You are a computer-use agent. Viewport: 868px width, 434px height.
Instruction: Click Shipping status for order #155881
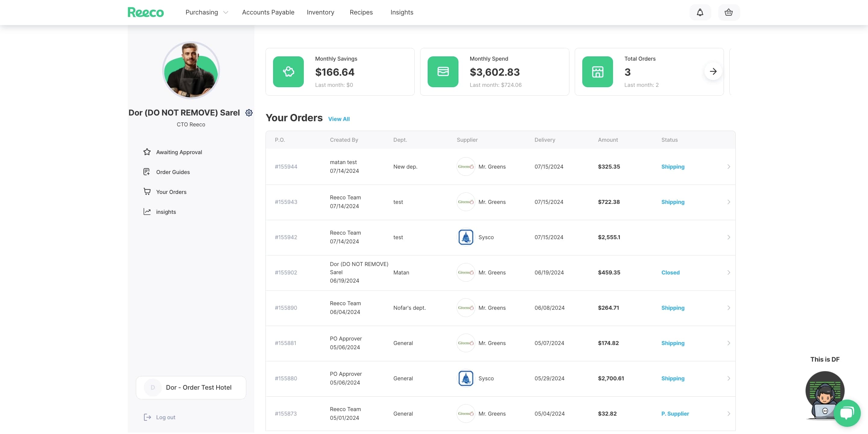673,343
